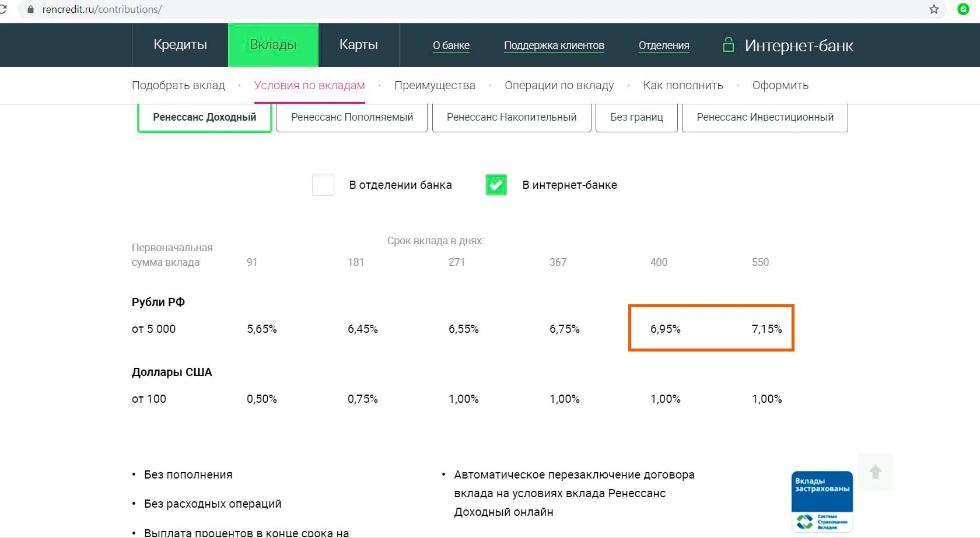Go to Преимущества section
The width and height of the screenshot is (980, 538).
435,85
